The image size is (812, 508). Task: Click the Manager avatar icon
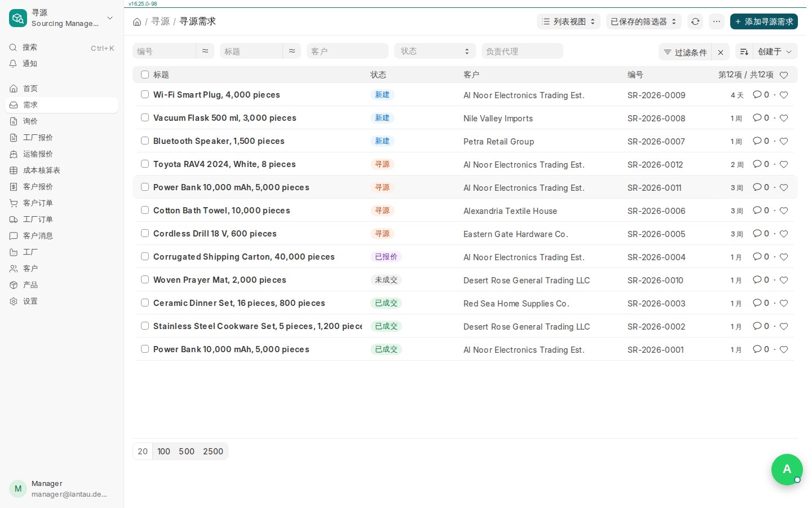click(x=18, y=489)
